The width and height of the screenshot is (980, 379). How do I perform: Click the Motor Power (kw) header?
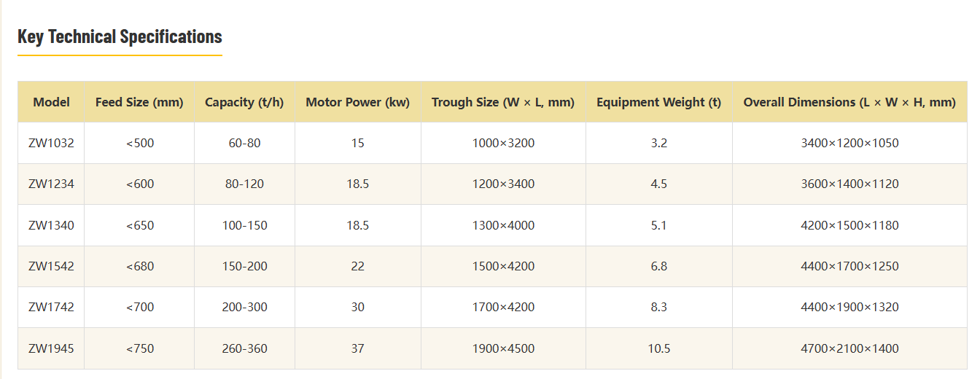357,102
